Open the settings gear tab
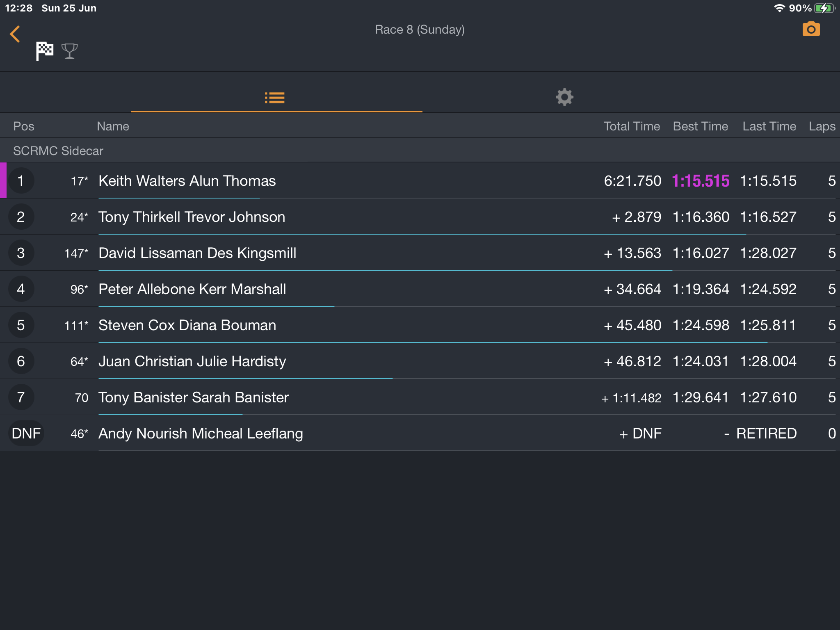Screen dimensions: 840x630 [564, 97]
